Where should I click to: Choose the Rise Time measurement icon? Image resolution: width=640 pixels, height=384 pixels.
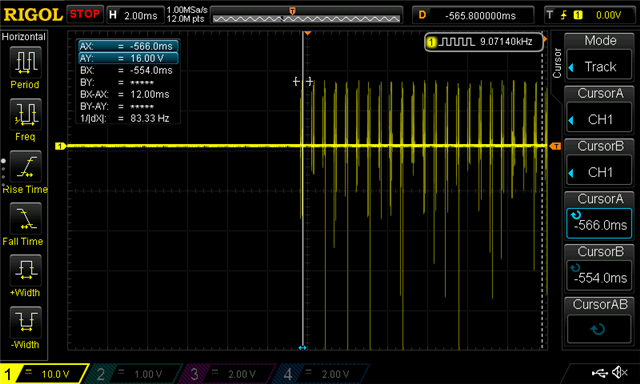click(x=25, y=166)
